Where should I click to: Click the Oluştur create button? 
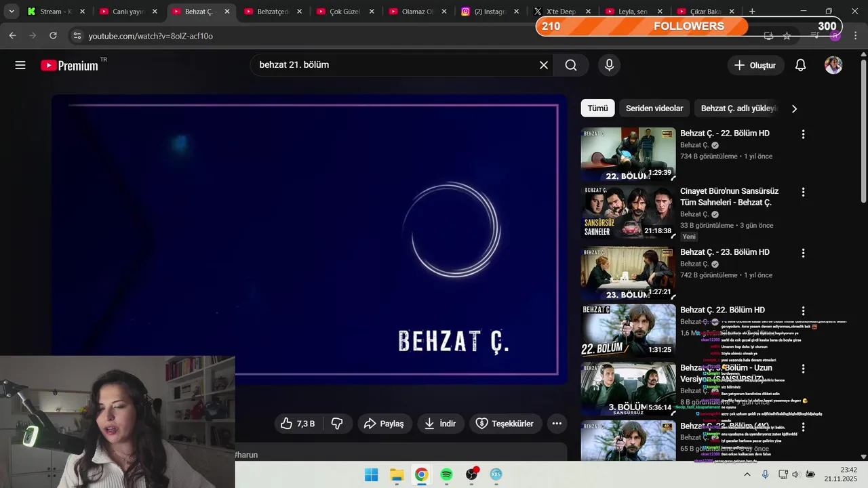(755, 65)
